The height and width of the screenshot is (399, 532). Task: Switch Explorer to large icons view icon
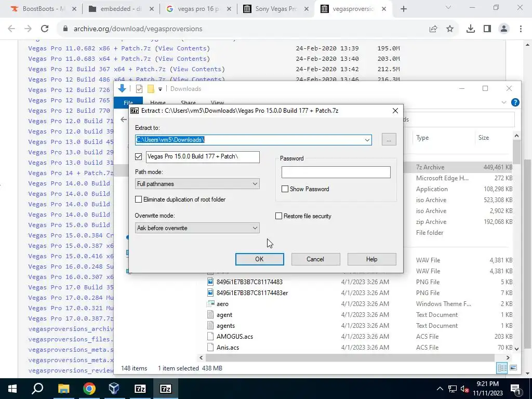513,368
